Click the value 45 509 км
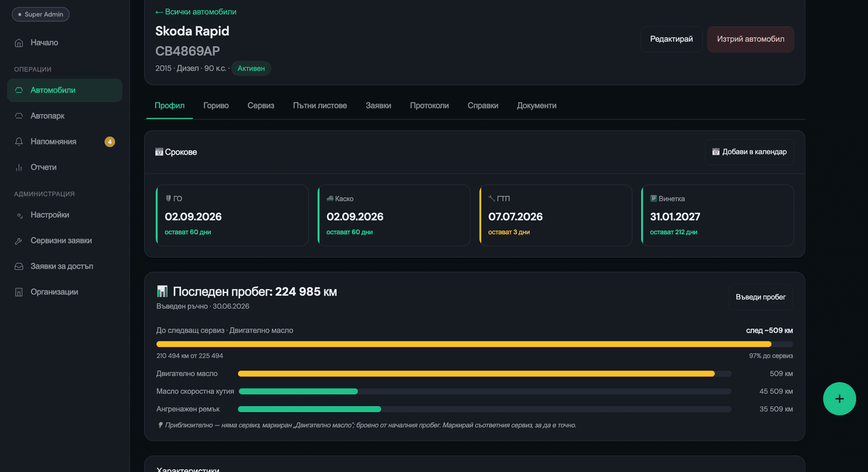The height and width of the screenshot is (472, 868). pos(776,391)
